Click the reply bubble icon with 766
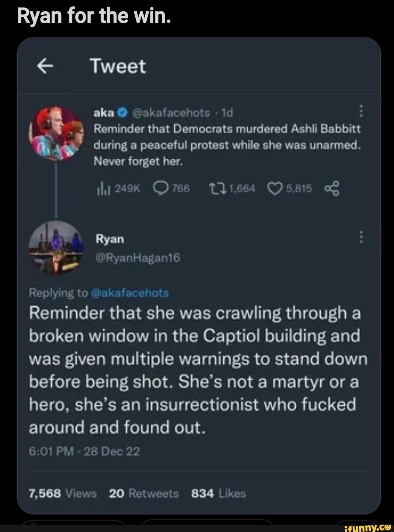Viewport: 394px width, 532px height. [x=160, y=189]
